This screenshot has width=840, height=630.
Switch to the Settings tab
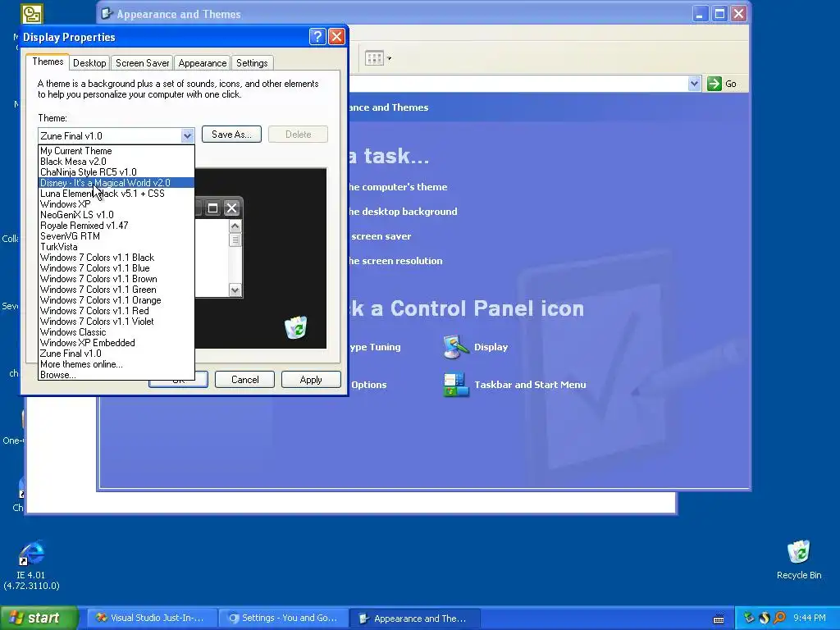[x=252, y=62]
